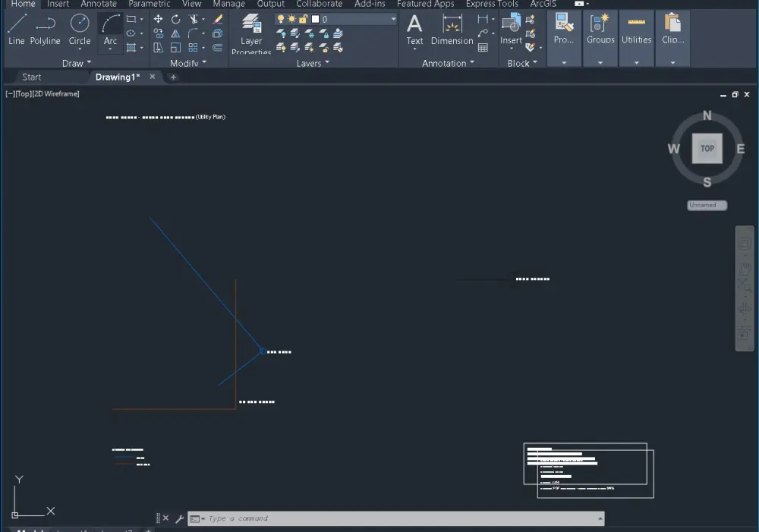Click the layer color swatch near layer 0
The image size is (759, 532).
(x=314, y=19)
